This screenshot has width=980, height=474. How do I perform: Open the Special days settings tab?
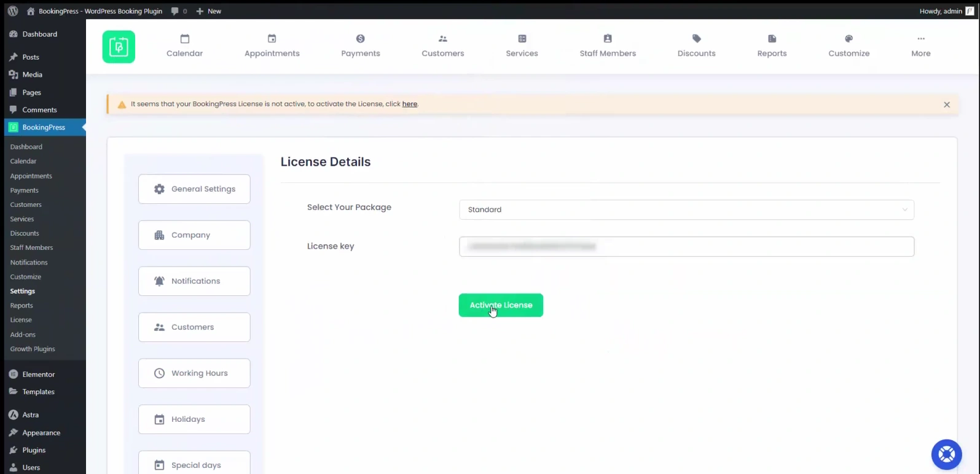click(x=194, y=464)
